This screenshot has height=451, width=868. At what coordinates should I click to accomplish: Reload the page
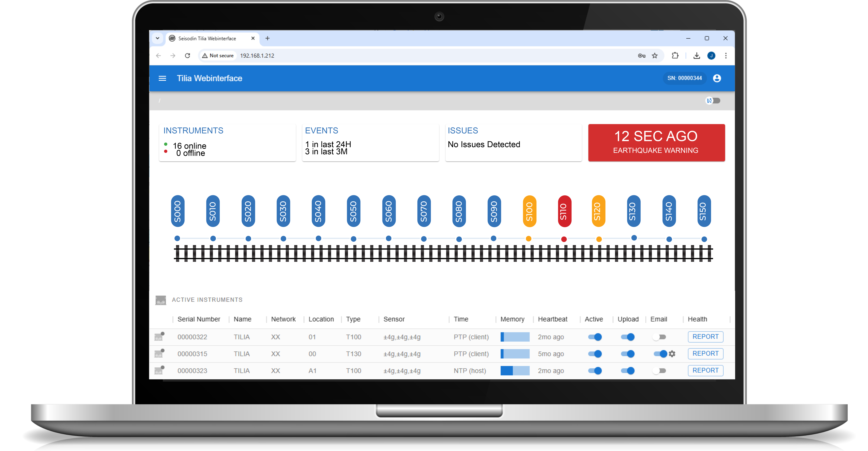[188, 56]
